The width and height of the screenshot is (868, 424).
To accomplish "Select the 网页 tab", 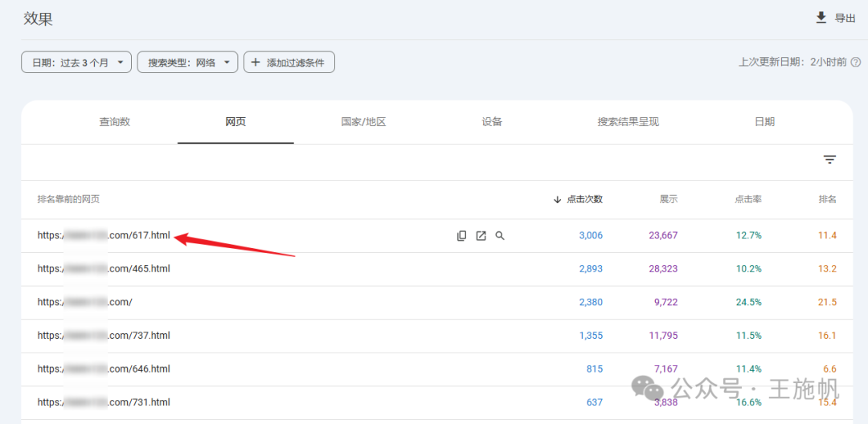I will [x=235, y=122].
